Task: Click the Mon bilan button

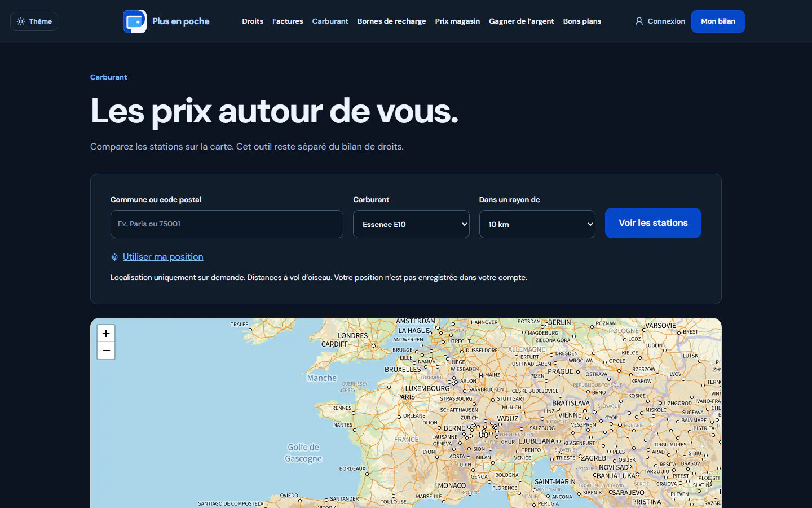Action: tap(718, 21)
